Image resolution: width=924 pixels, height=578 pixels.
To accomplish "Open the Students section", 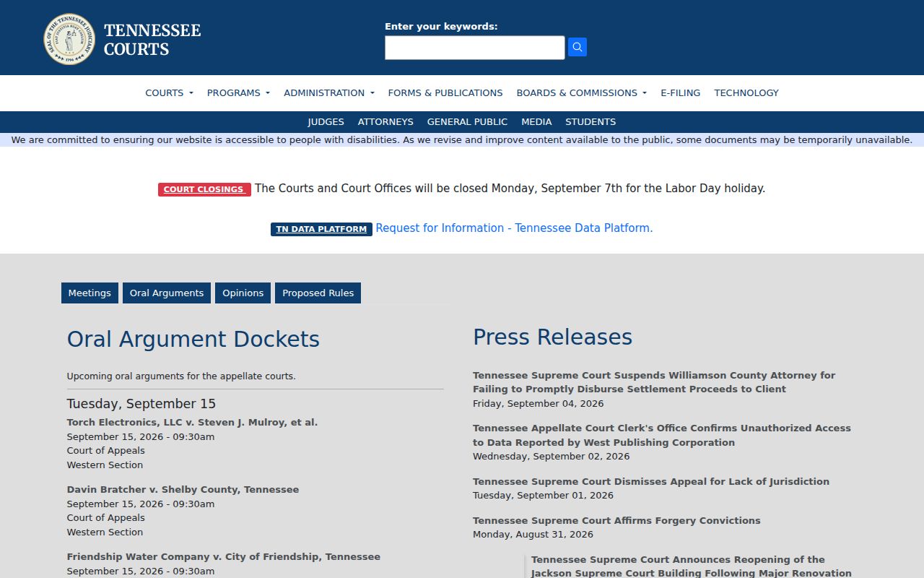I will click(590, 121).
